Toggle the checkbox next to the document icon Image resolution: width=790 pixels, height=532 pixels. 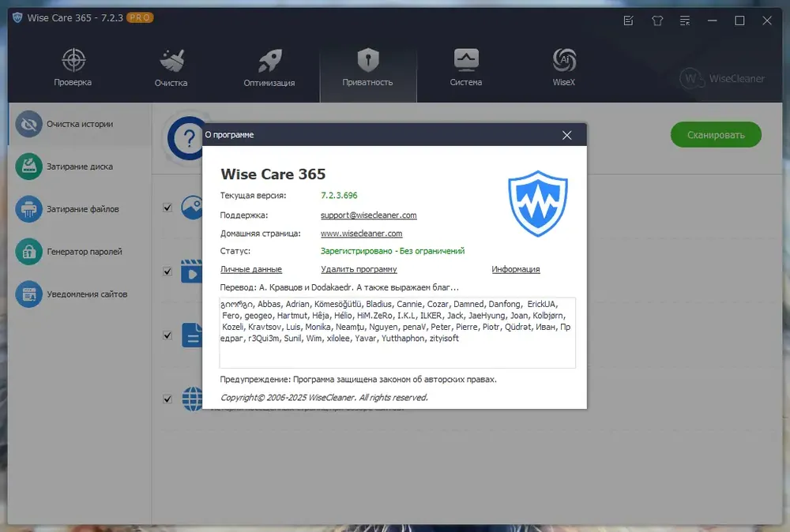(x=167, y=335)
